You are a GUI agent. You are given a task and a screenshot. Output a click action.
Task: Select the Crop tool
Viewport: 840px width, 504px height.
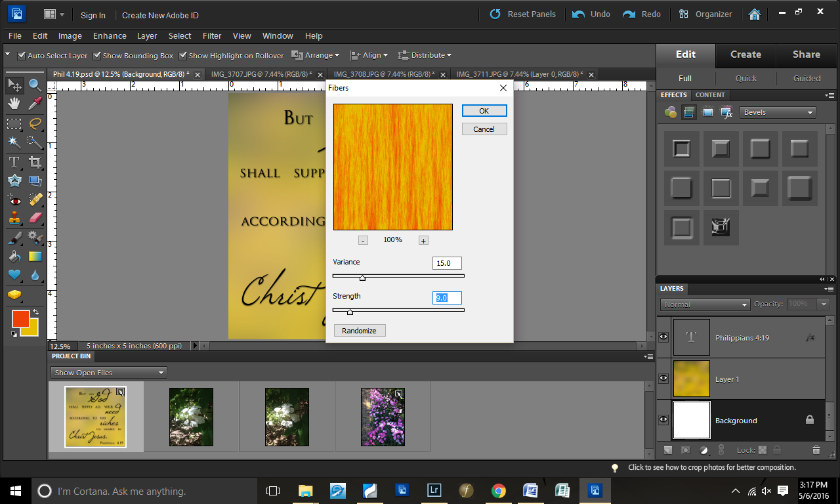point(35,161)
